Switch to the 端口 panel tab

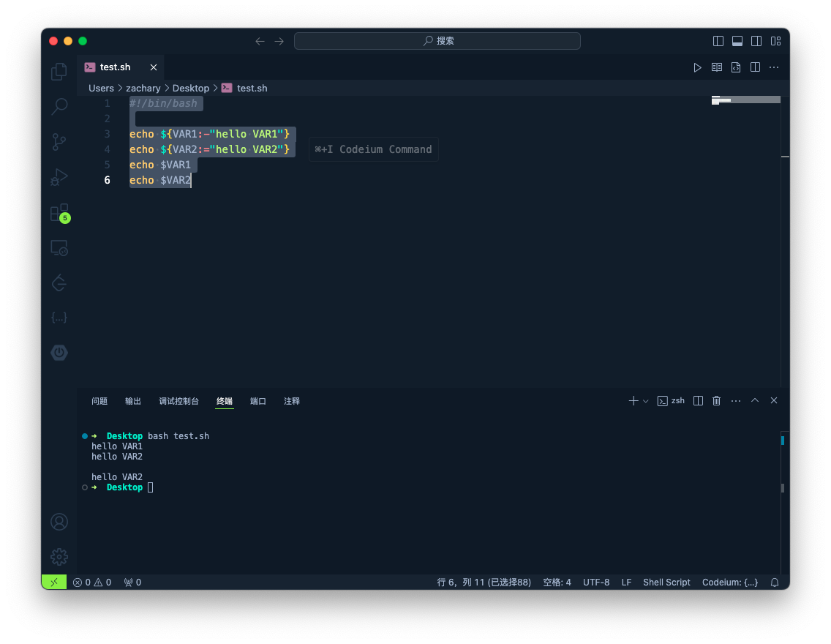coord(258,401)
